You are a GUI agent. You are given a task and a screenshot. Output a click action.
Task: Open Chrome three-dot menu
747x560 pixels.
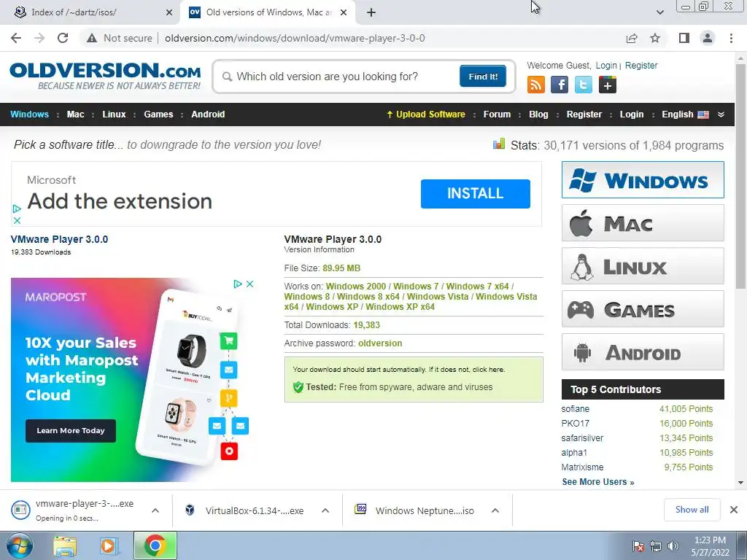click(x=731, y=38)
